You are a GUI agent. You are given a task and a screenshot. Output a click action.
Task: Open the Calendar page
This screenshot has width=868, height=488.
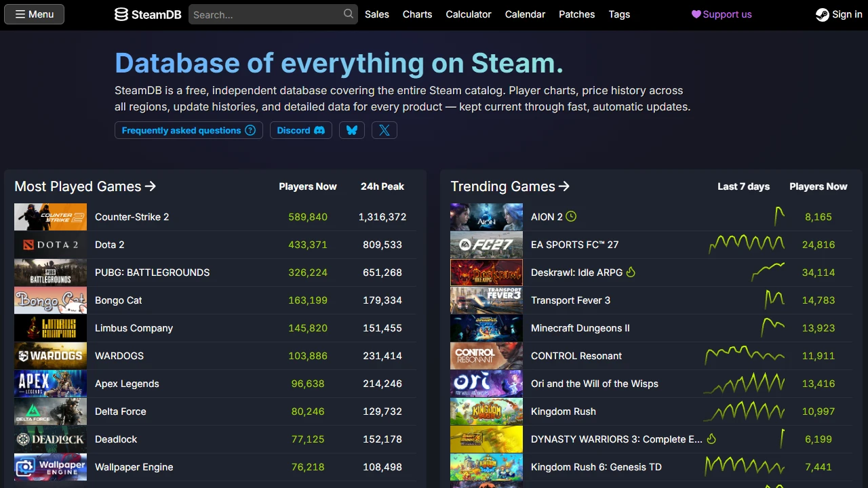[x=525, y=14]
